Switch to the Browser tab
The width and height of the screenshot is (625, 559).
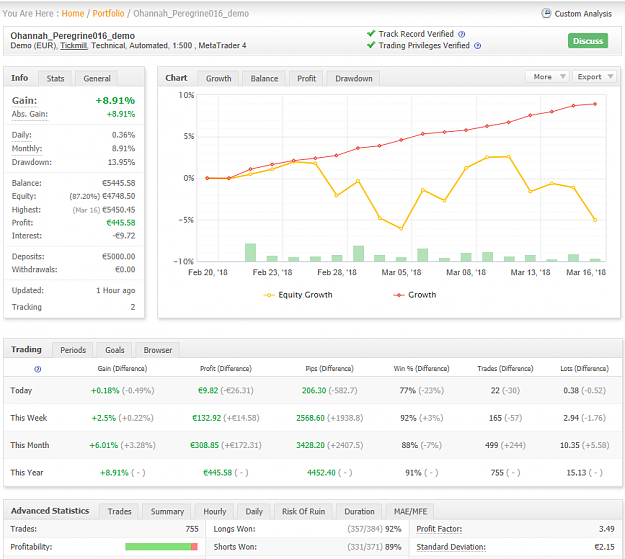click(x=157, y=350)
